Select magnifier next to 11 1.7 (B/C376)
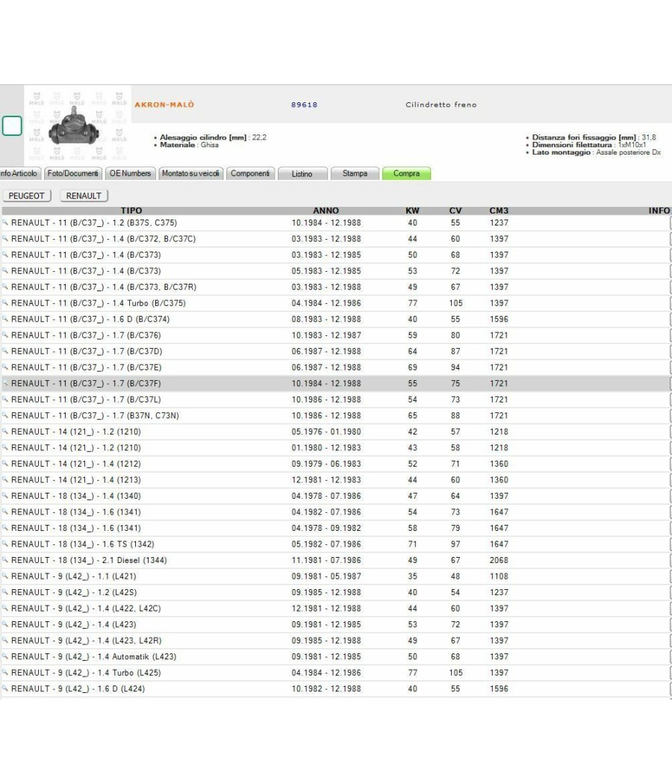The height and width of the screenshot is (784, 672). tap(5, 335)
